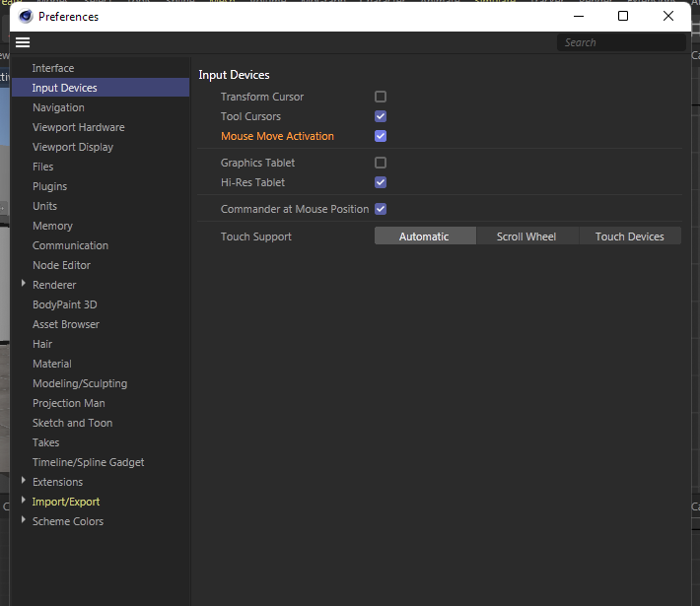Click the Transform Cursor label
Screen dimensions: 700x606
(262, 97)
